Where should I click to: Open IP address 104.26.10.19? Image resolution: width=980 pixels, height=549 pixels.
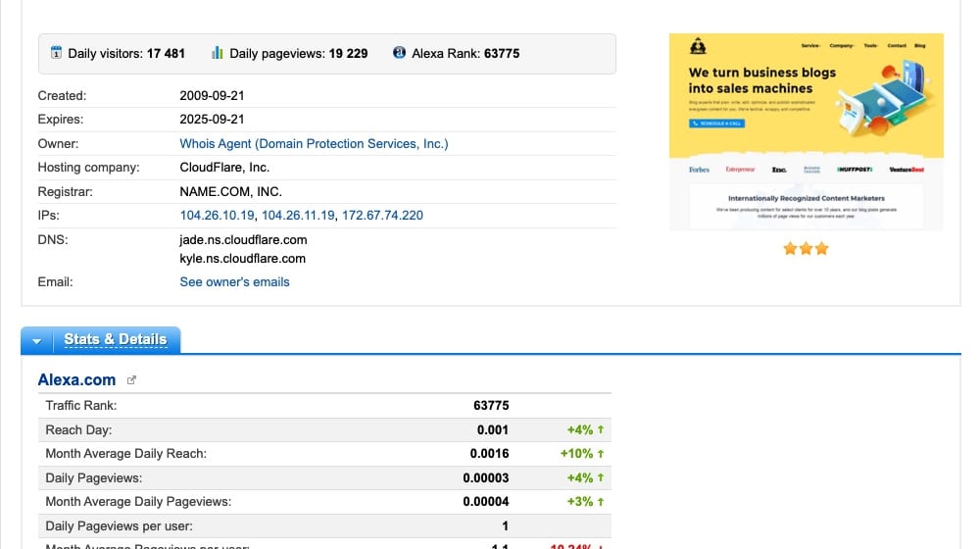[217, 215]
